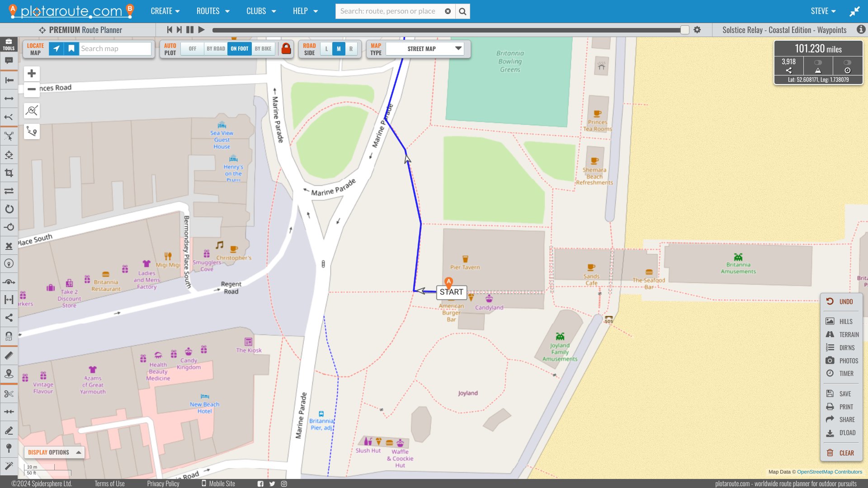Click D'LOAD download button
The height and width of the screenshot is (488, 868).
[841, 432]
